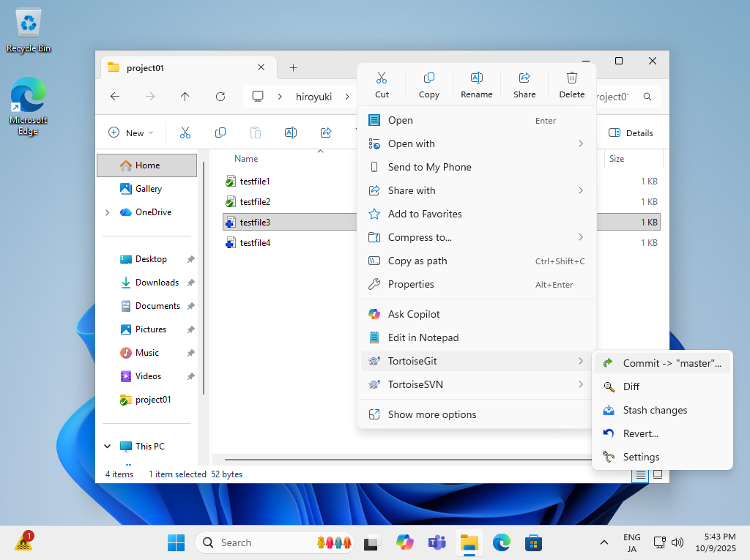
Task: Select Stash changes option
Action: (x=654, y=410)
